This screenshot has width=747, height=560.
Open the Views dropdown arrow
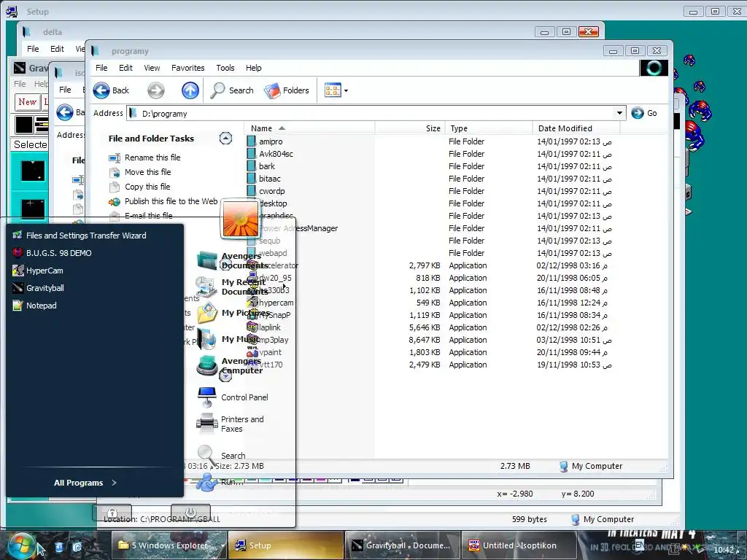coord(347,90)
